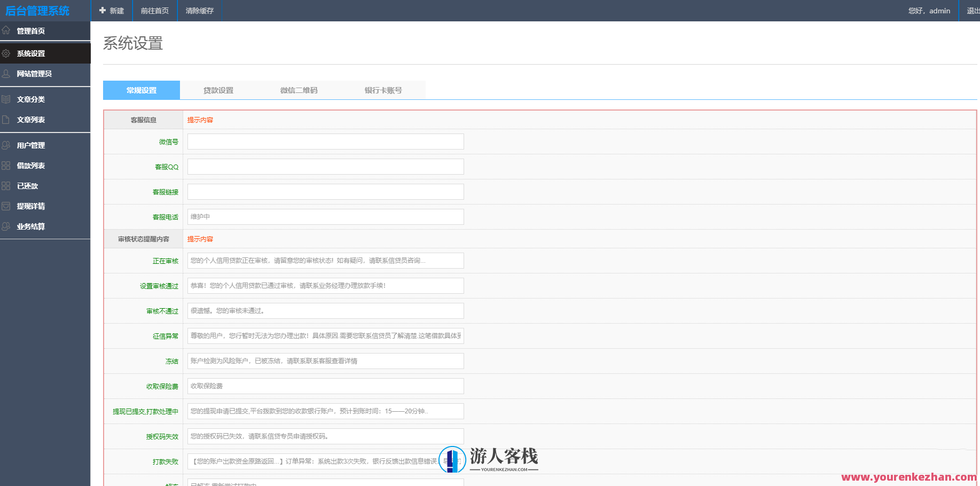The image size is (980, 486).
Task: Click the 借款列表 sidebar icon
Action: coord(6,166)
